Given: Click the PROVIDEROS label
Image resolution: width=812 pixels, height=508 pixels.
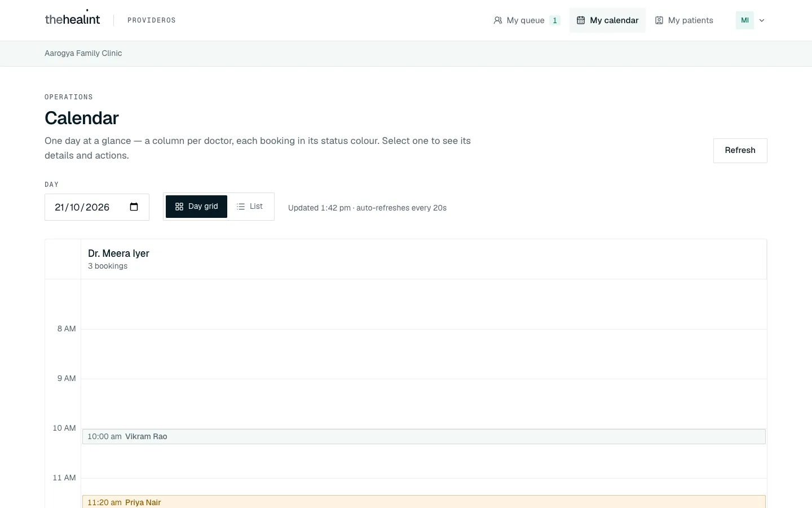Looking at the screenshot, I should click(x=152, y=20).
